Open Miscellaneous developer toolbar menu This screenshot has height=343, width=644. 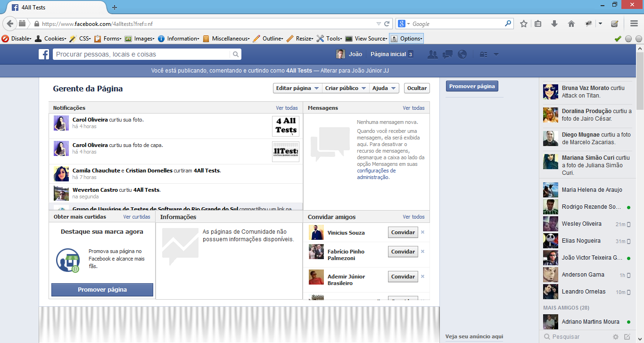(x=227, y=39)
